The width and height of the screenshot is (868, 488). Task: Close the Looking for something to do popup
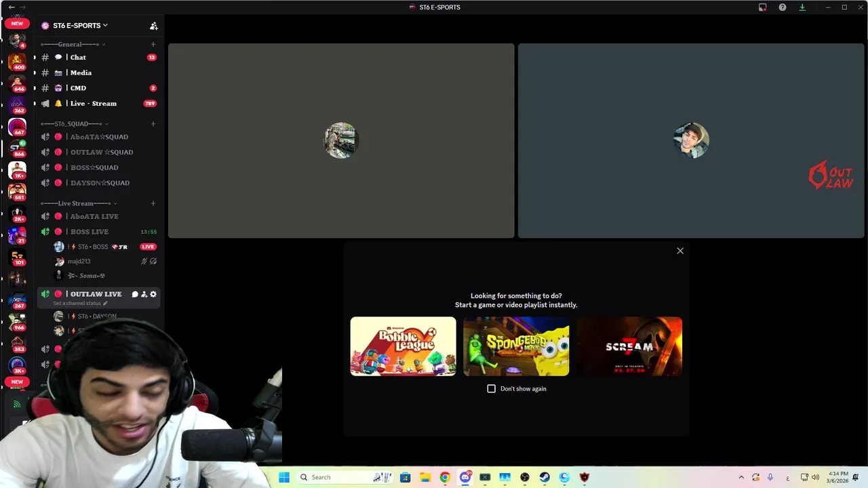[x=680, y=251]
